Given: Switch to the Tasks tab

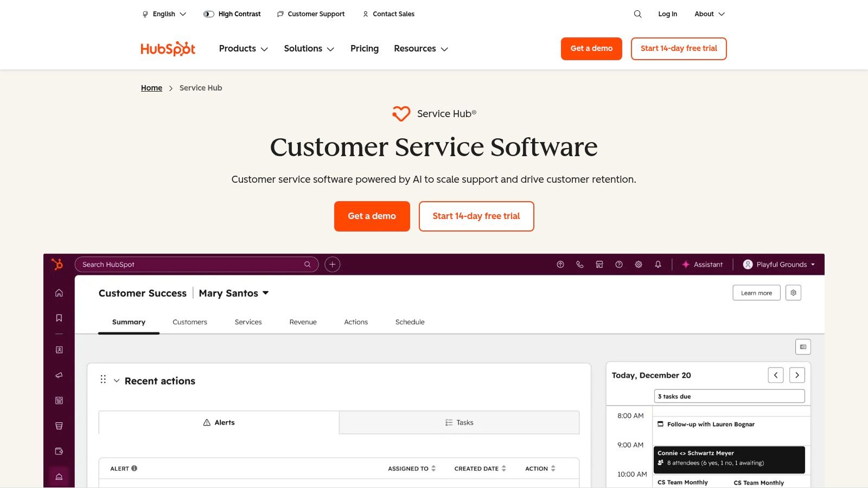Looking at the screenshot, I should (459, 422).
